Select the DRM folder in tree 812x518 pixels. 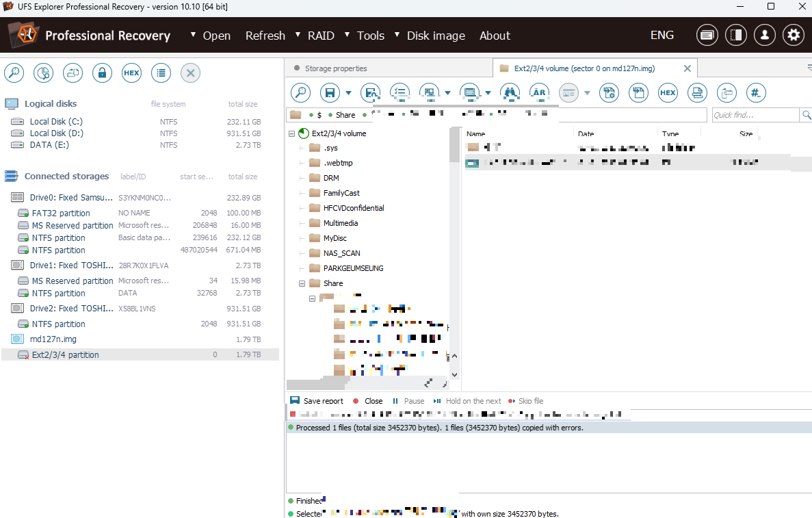coord(331,178)
